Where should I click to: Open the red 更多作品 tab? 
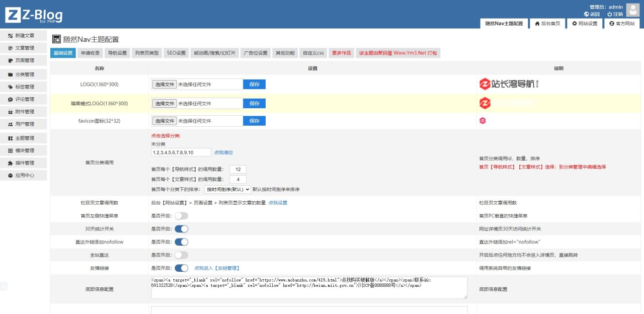[x=342, y=53]
